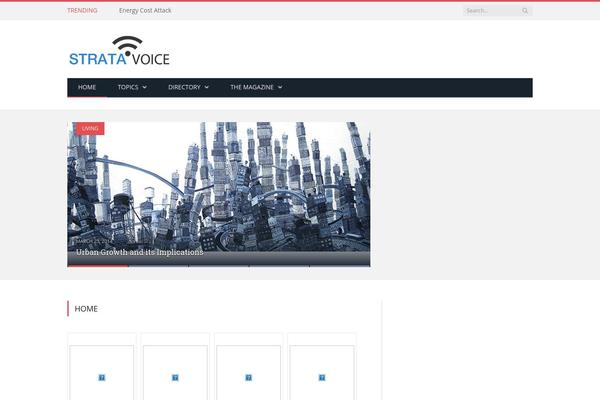
Task: Expand the Topics dropdown chevron
Action: point(145,87)
